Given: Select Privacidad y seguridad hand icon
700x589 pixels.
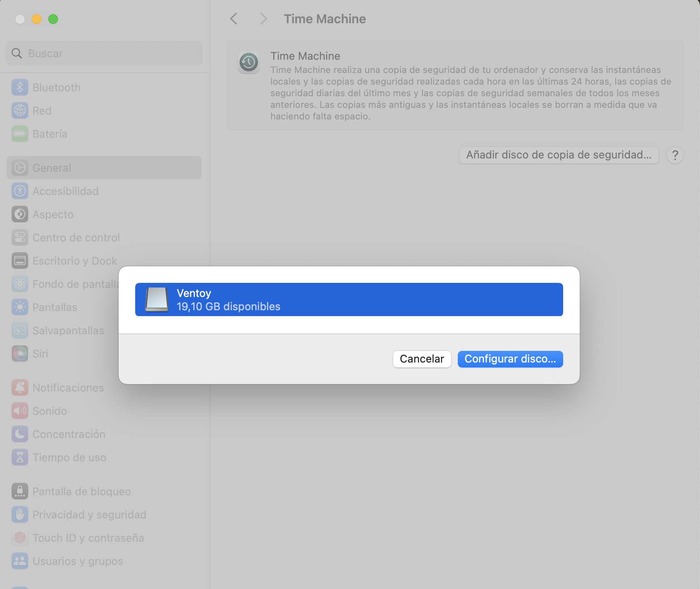Looking at the screenshot, I should click(x=20, y=515).
